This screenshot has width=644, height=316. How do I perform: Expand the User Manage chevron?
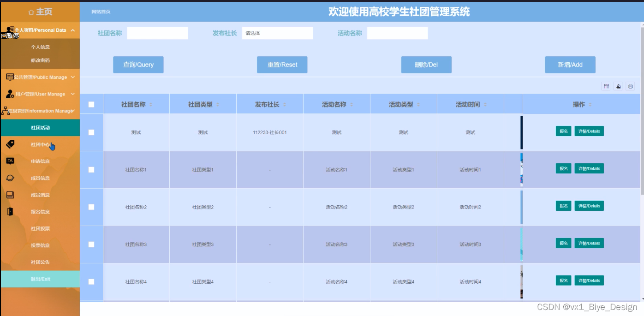pos(73,94)
